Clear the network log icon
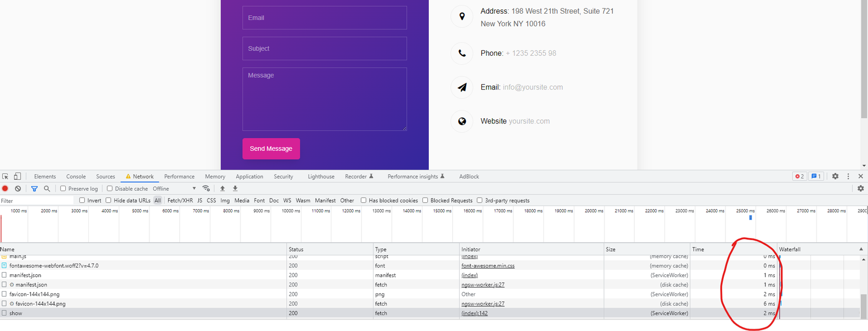Screen dimensions: 868x331 point(18,189)
